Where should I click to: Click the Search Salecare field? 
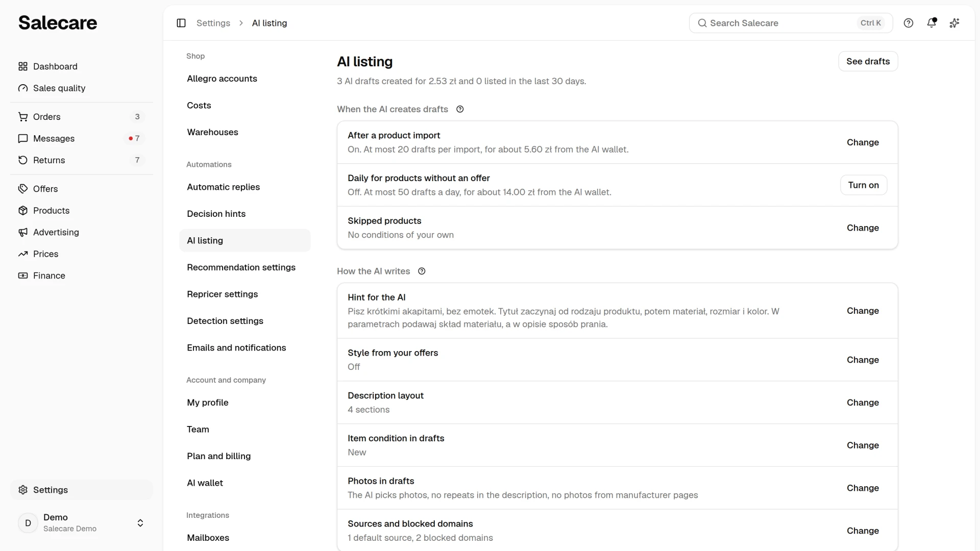click(x=791, y=23)
